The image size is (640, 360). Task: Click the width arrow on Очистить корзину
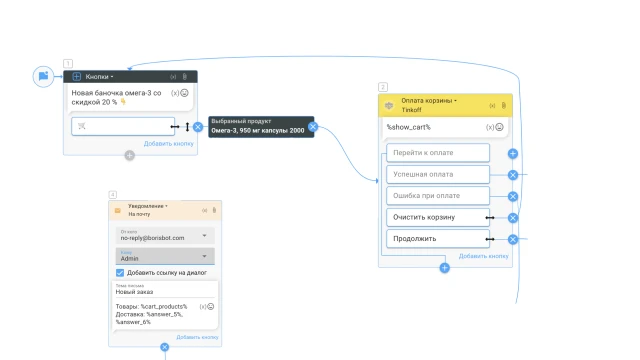490,218
